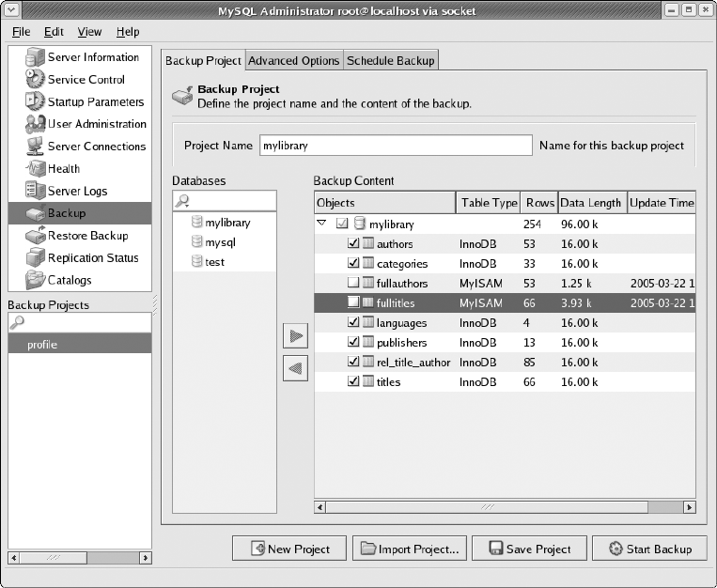Toggle the mylibrary schema checkbox
Viewport: 717px width, 588px height.
[342, 224]
